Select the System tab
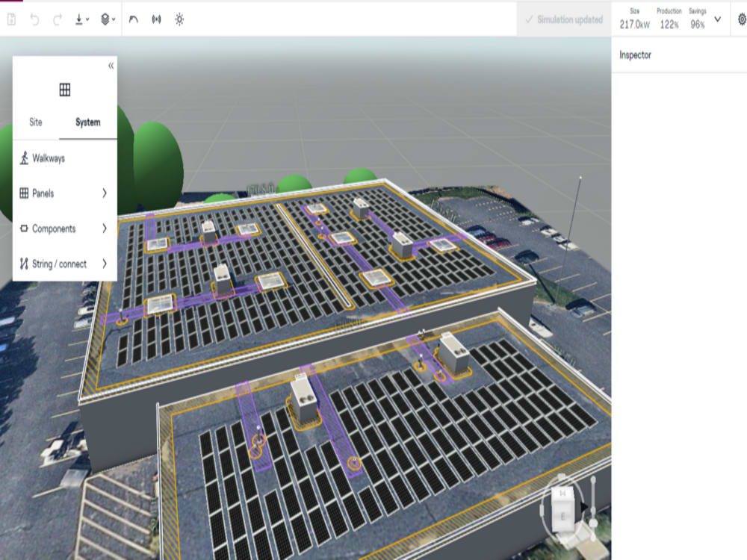The width and height of the screenshot is (747, 560). (87, 122)
